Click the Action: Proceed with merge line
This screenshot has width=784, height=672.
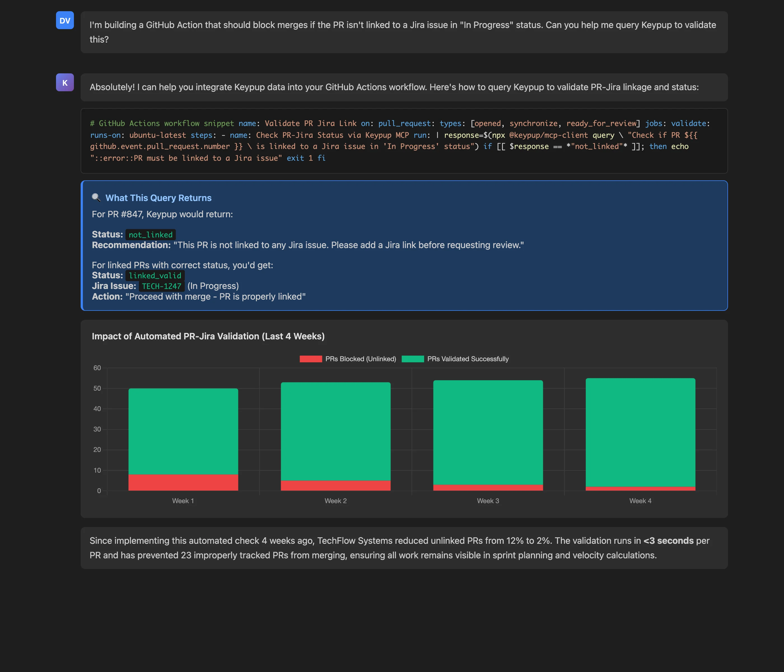pyautogui.click(x=199, y=297)
